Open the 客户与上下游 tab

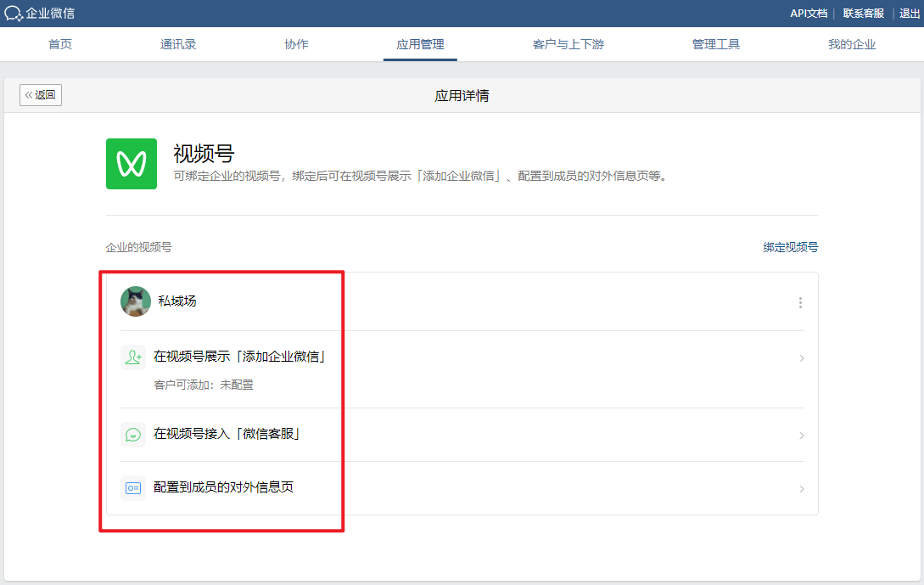568,44
